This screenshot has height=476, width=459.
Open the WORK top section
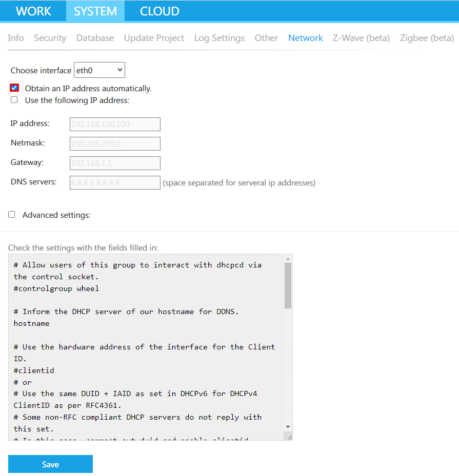point(33,11)
